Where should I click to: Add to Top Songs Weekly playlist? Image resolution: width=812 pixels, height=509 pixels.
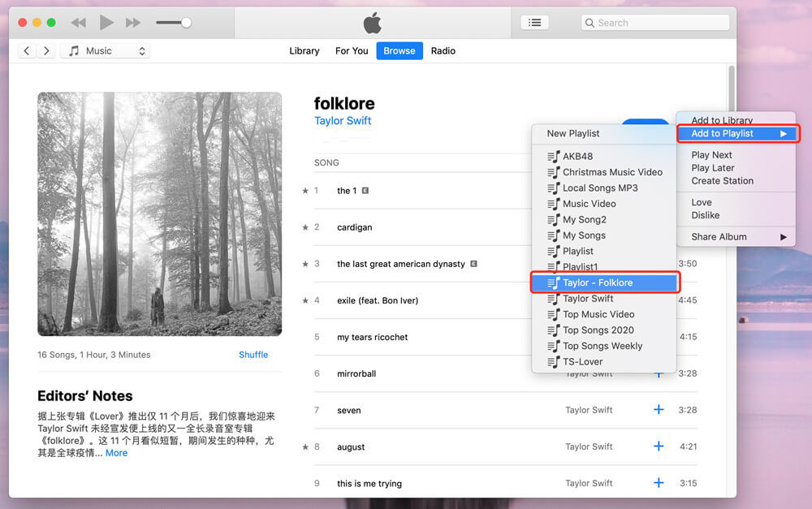pos(604,346)
